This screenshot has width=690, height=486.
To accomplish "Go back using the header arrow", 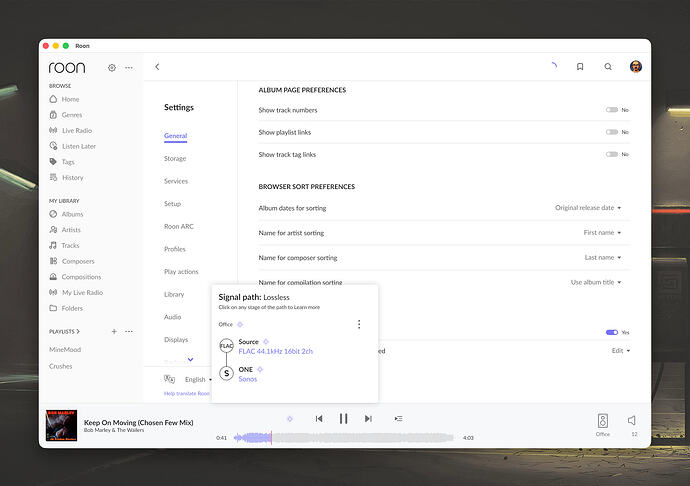I will coord(157,66).
